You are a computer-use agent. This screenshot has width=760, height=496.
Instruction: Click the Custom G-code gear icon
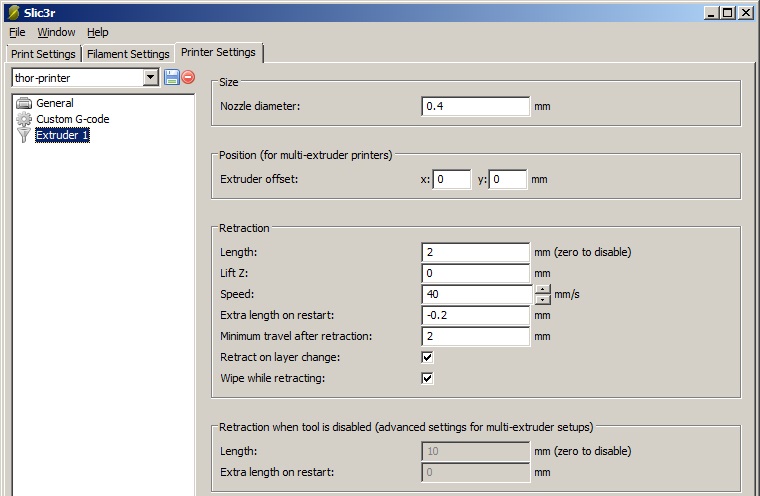coord(24,119)
